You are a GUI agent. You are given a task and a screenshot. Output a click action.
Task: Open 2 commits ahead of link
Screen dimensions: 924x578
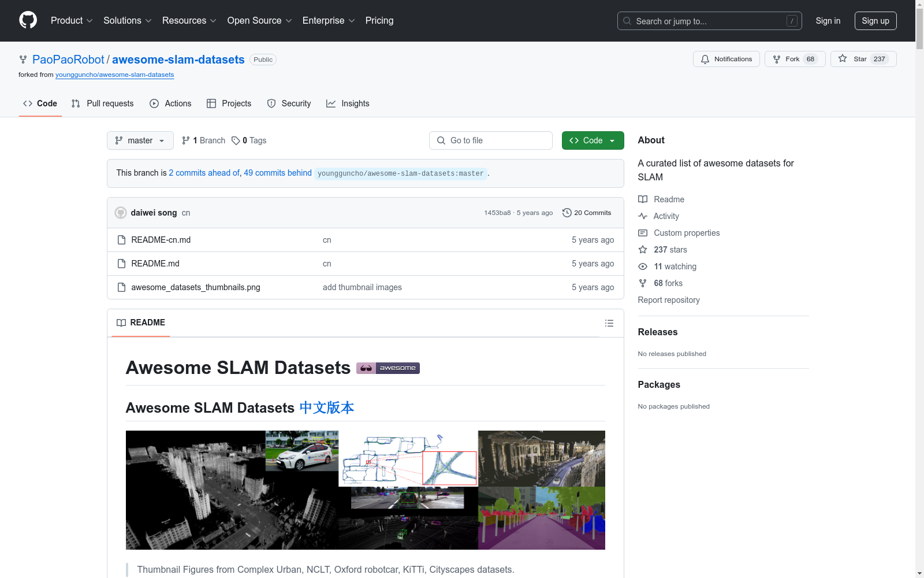tap(204, 173)
